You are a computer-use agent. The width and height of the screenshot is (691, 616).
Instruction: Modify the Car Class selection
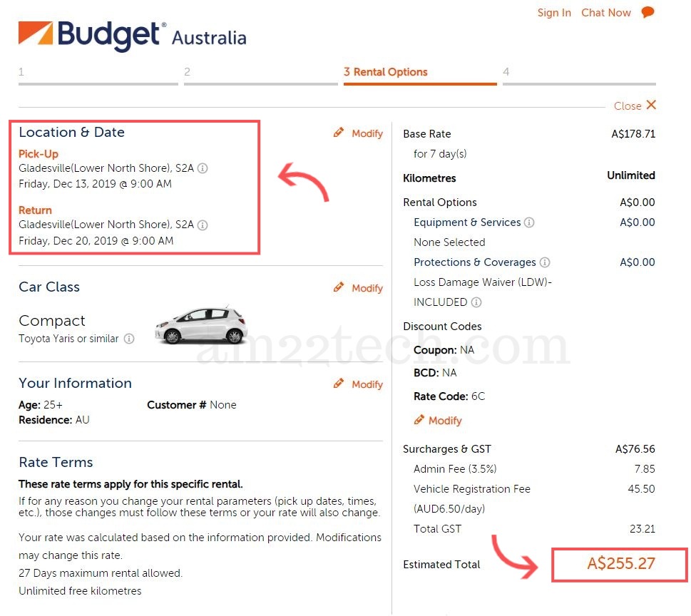pos(359,288)
